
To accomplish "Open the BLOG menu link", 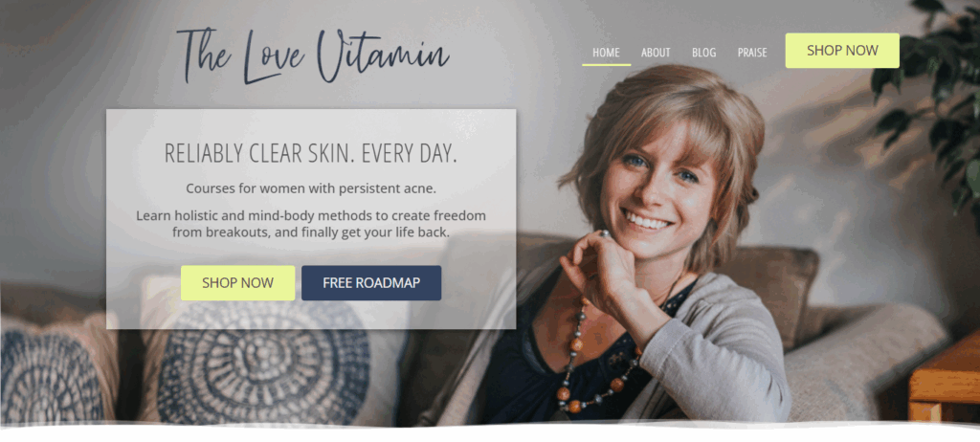I will pyautogui.click(x=703, y=53).
